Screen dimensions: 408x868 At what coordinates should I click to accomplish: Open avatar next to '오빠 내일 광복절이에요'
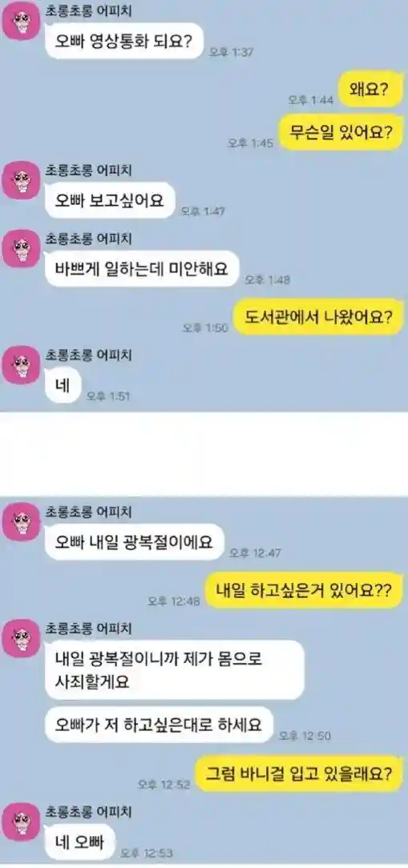[x=21, y=521]
